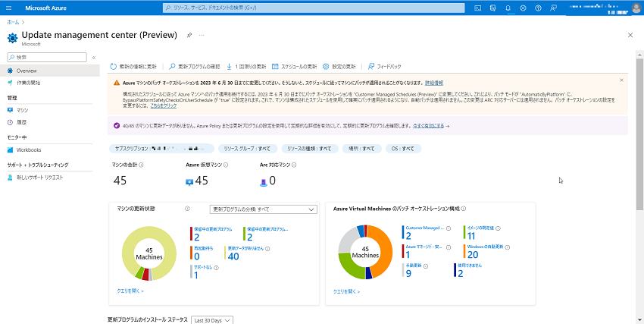The height and width of the screenshot is (324, 644).
Task: Click the ホーム breadcrumb link
Action: coord(13,22)
